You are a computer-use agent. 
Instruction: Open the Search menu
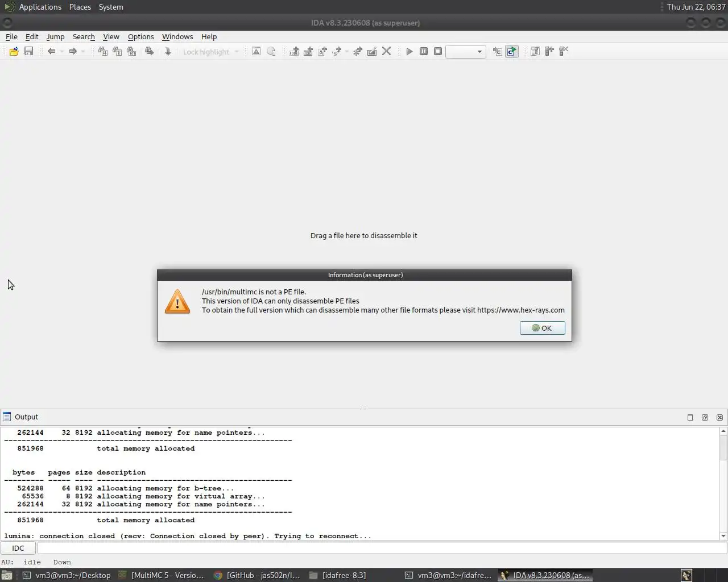84,36
